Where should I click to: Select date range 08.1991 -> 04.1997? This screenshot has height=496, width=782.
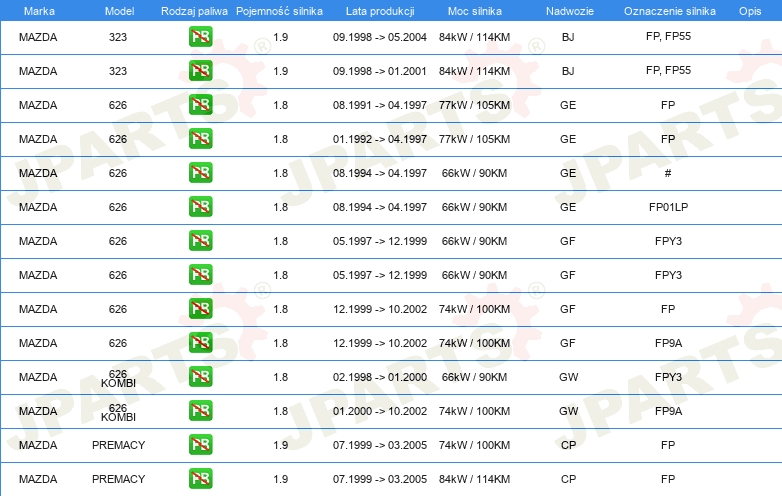click(380, 105)
